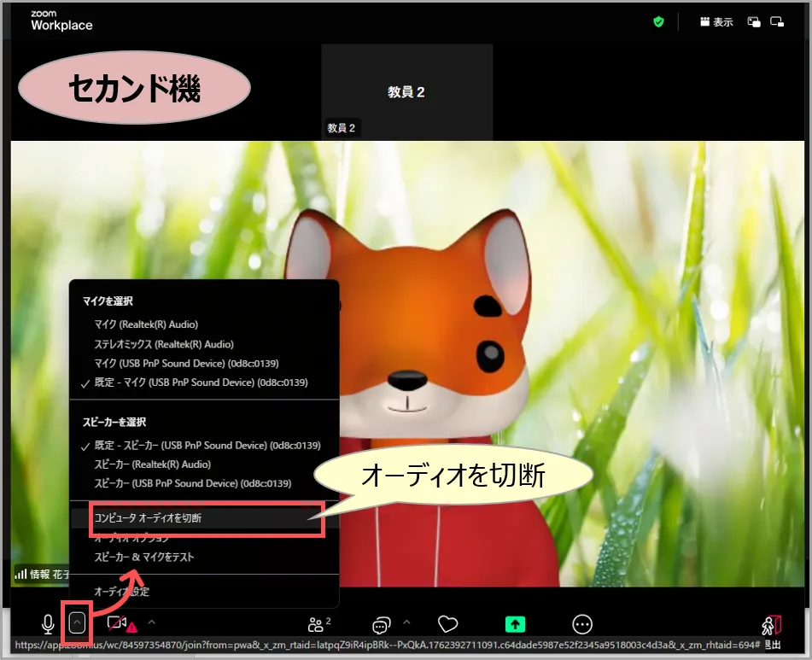
Task: Select マイク (Realtek(R) Audio) microphone
Action: 146,324
